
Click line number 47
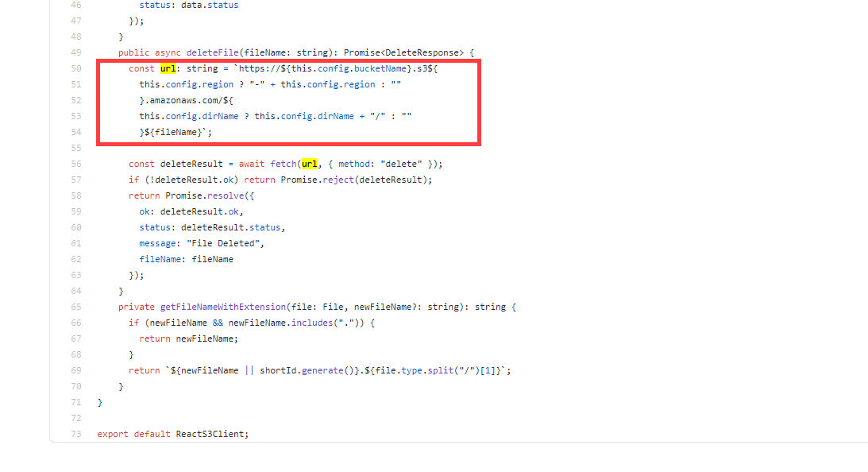point(75,21)
